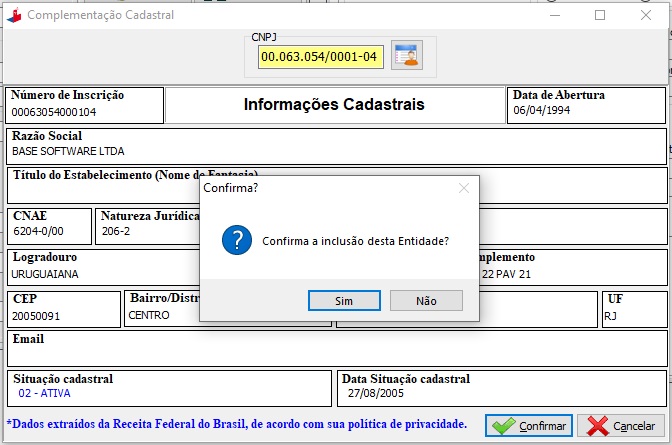Screen dimensions: 672x445
Task: Click Data de Abertura value 06/04/1994
Action: point(542,110)
